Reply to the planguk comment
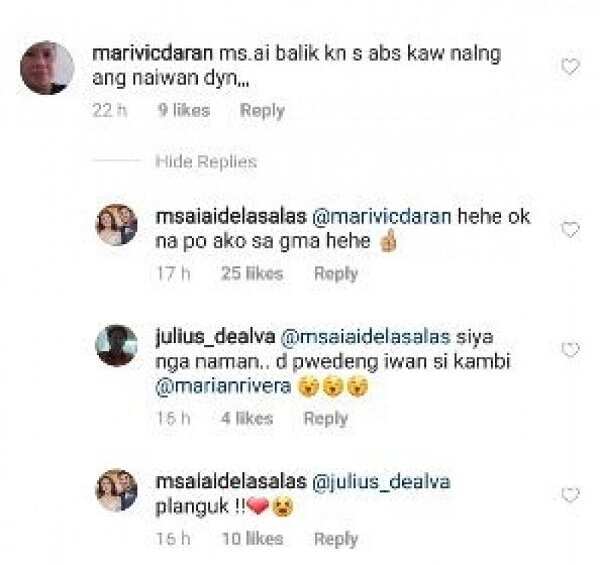 tap(336, 539)
